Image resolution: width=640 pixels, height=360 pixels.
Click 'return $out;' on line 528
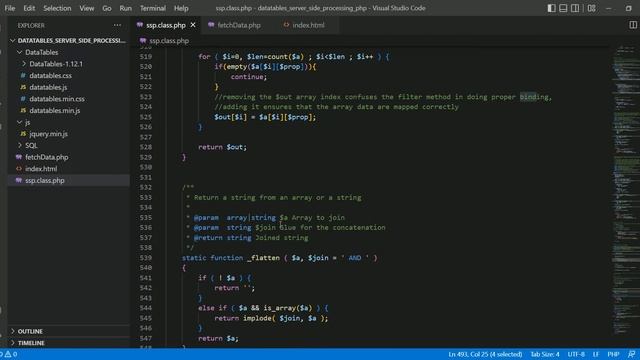click(x=222, y=147)
